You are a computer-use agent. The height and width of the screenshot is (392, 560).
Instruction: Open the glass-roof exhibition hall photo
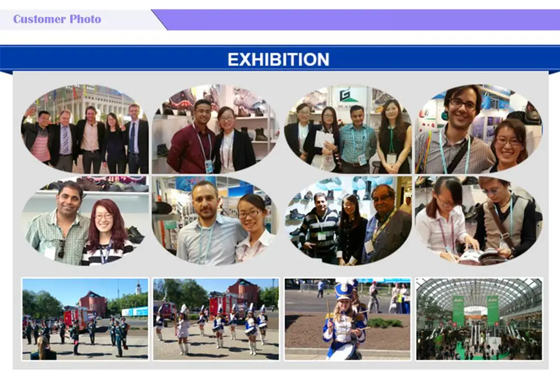479,319
